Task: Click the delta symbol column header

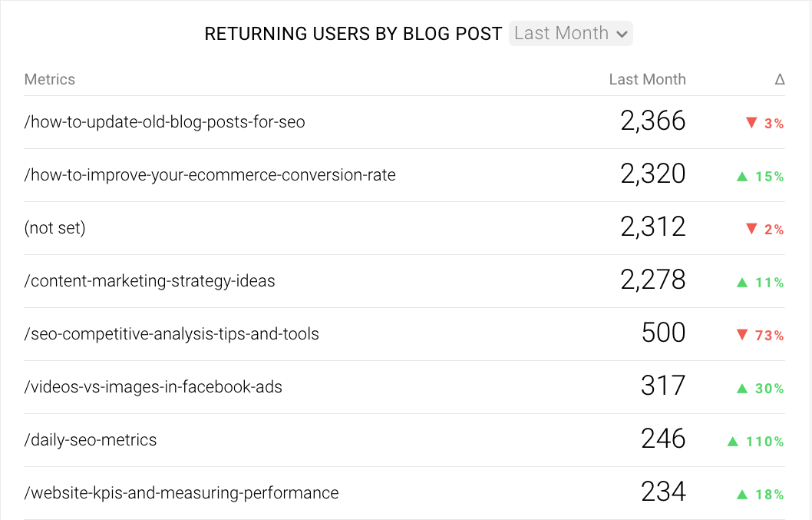Action: click(779, 79)
